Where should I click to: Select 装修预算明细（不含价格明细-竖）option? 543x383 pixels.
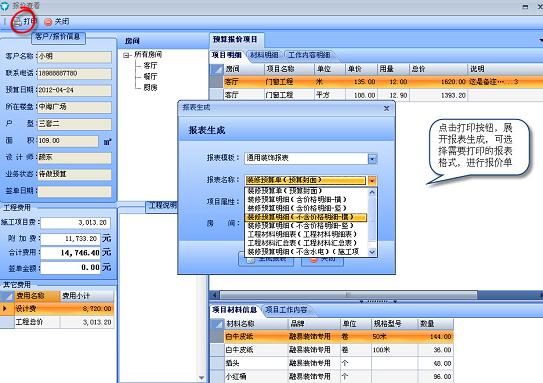(x=306, y=225)
